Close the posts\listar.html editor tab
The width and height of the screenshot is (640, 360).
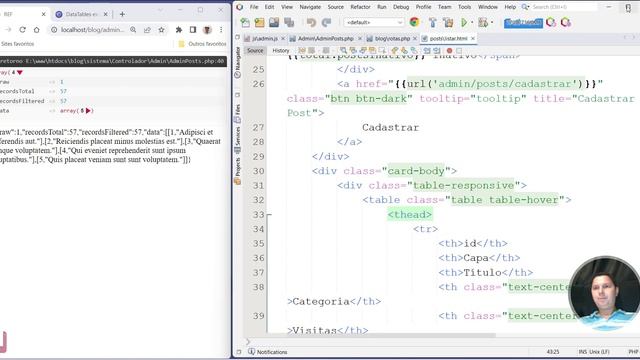pyautogui.click(x=473, y=38)
